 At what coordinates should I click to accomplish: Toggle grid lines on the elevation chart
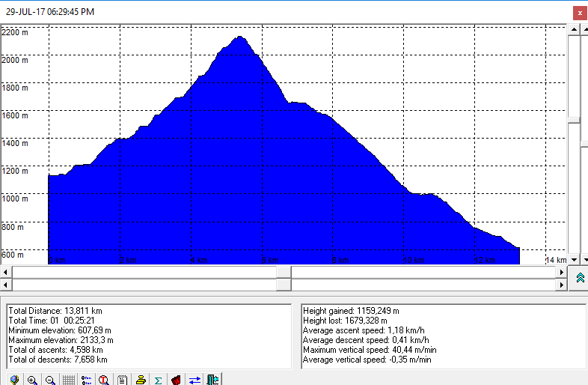pyautogui.click(x=68, y=380)
